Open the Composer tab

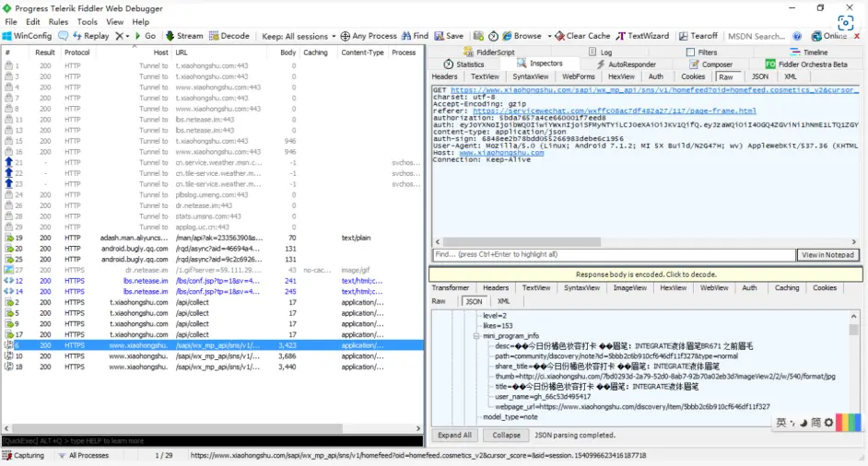click(x=710, y=64)
